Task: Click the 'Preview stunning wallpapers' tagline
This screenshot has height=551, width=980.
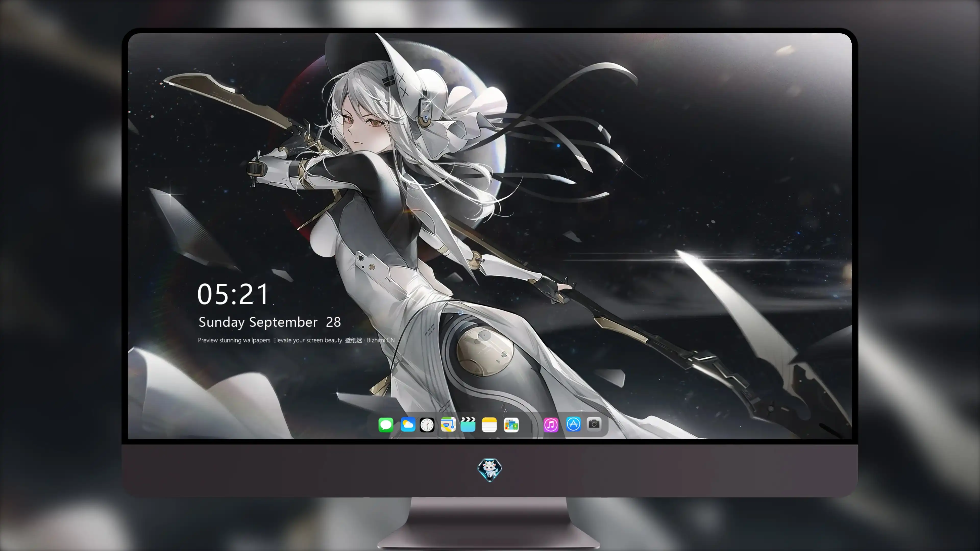Action: (296, 340)
